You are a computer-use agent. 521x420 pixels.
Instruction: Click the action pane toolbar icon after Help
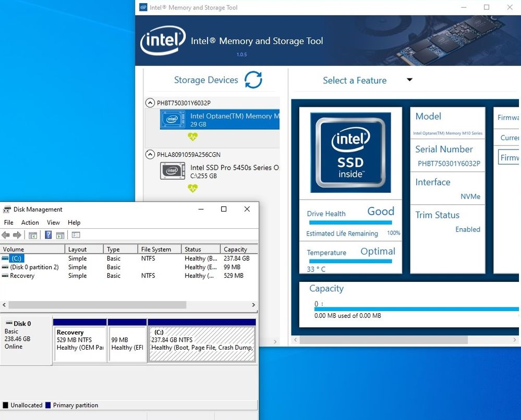tap(60, 235)
